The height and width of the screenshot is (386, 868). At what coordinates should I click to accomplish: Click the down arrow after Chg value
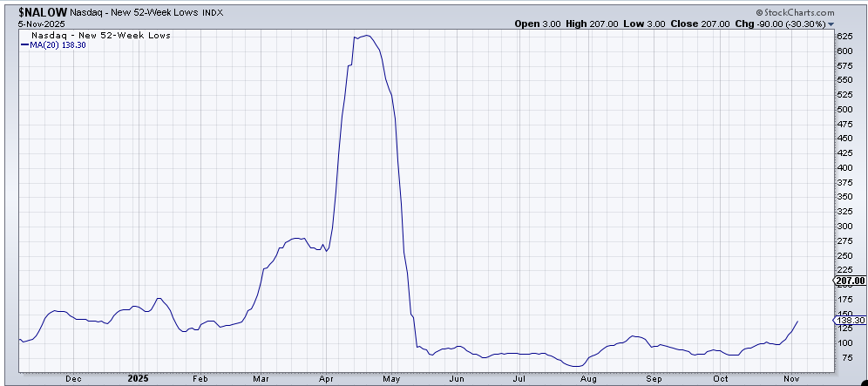[x=842, y=24]
